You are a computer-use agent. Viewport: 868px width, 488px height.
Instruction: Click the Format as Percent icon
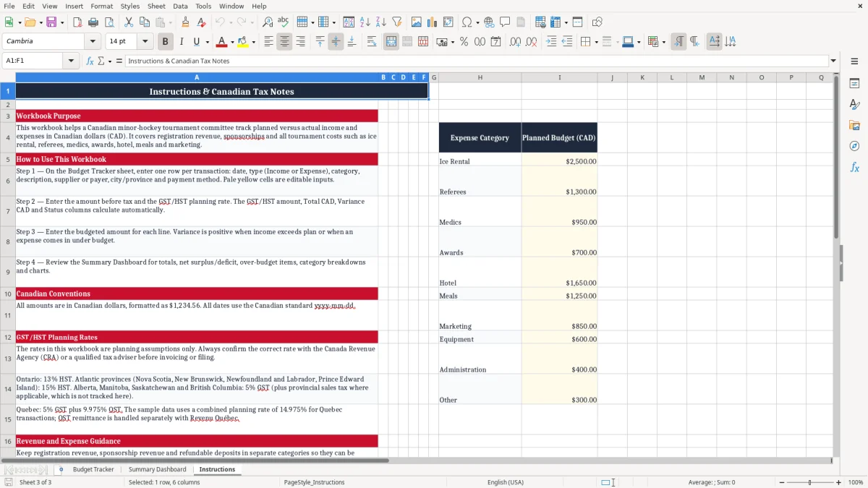tap(464, 42)
